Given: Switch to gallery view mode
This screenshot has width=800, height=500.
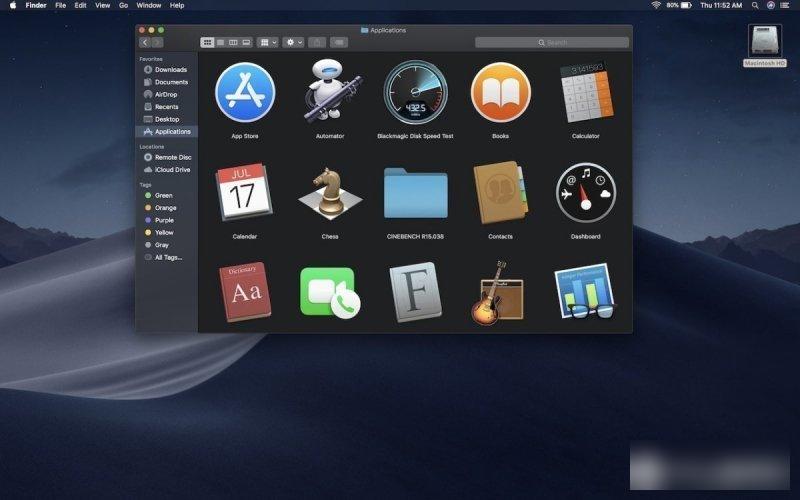Looking at the screenshot, I should tap(246, 42).
